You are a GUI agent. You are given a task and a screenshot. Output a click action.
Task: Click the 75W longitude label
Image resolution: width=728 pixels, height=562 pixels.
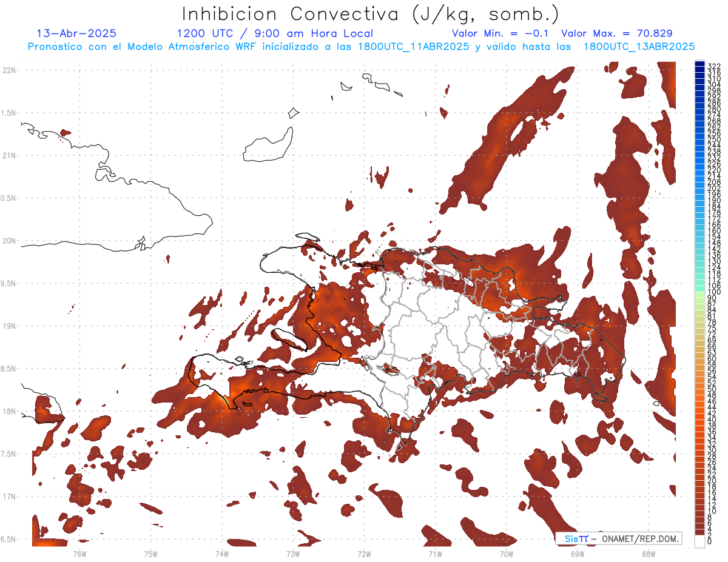[150, 554]
